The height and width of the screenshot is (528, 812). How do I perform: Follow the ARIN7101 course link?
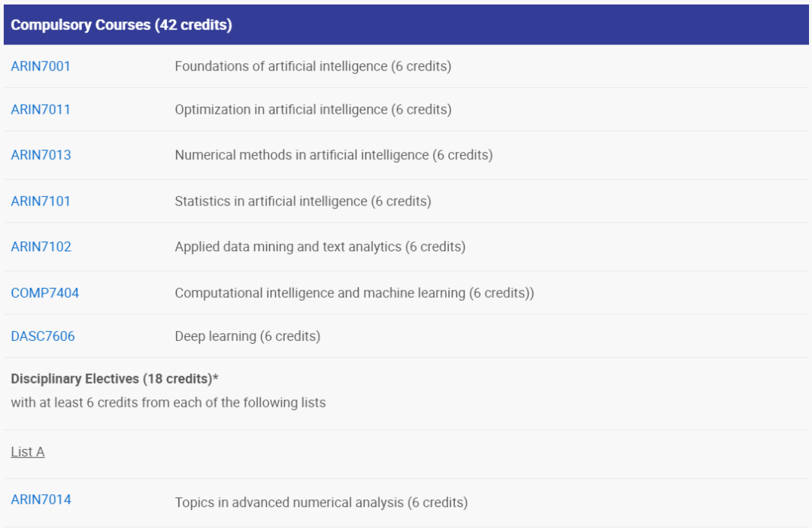coord(41,201)
